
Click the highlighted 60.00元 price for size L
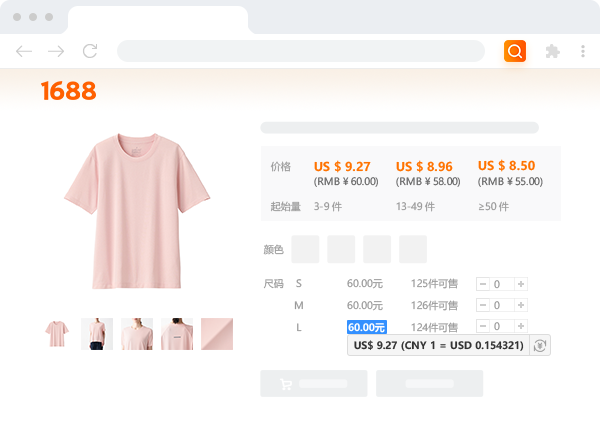click(x=366, y=326)
